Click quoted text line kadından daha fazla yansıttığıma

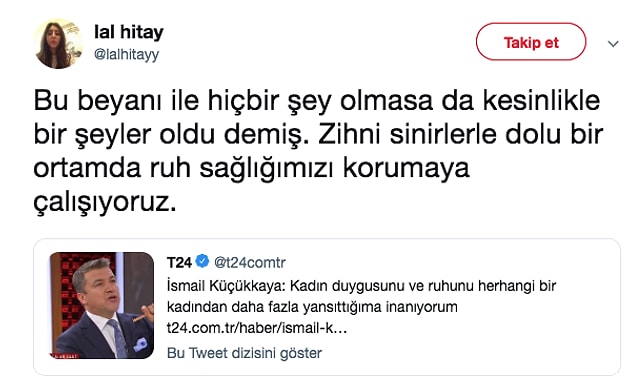pos(312,307)
